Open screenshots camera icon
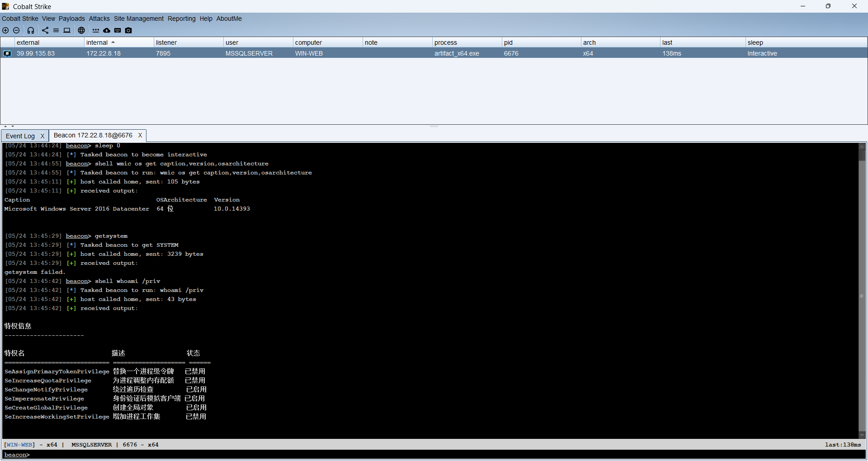Screen dimensions: 868x461 coord(128,30)
